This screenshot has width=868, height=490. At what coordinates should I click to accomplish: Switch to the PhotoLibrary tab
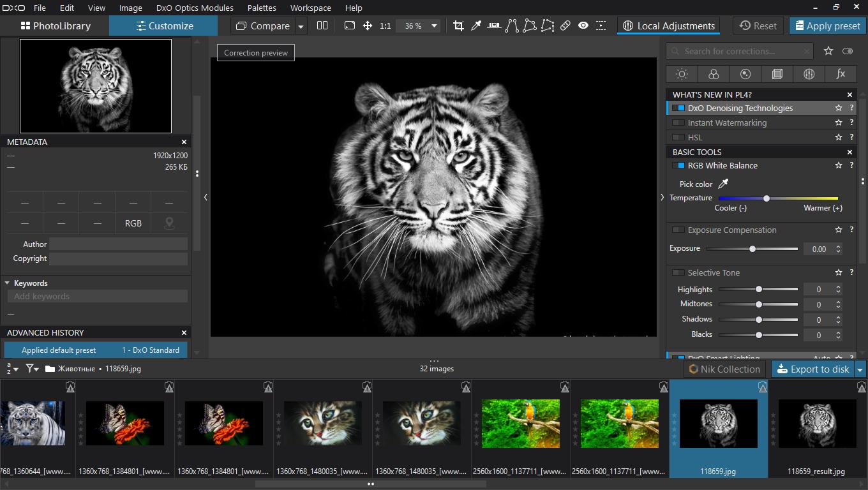(55, 26)
